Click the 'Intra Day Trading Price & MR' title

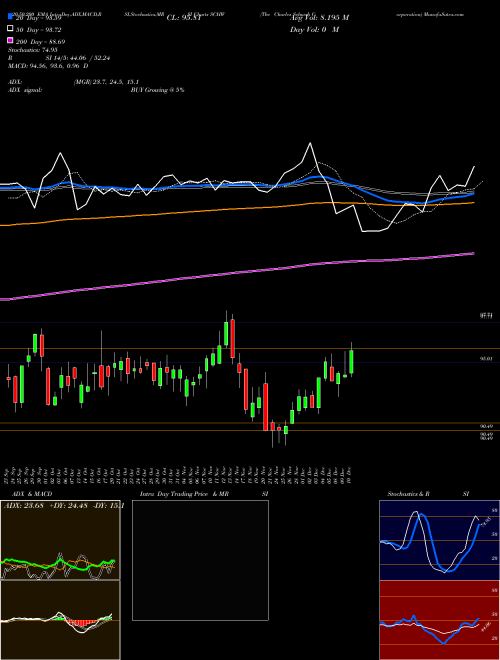coord(184,494)
